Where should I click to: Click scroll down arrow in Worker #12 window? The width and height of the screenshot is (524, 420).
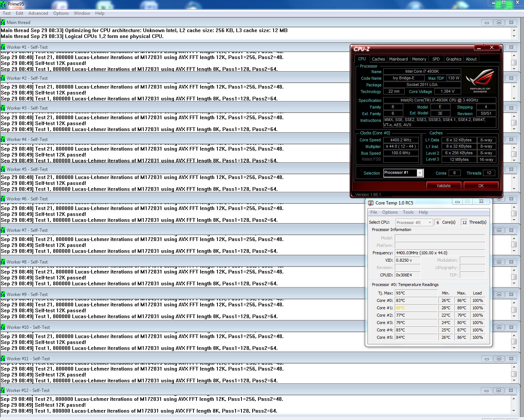pos(514,410)
